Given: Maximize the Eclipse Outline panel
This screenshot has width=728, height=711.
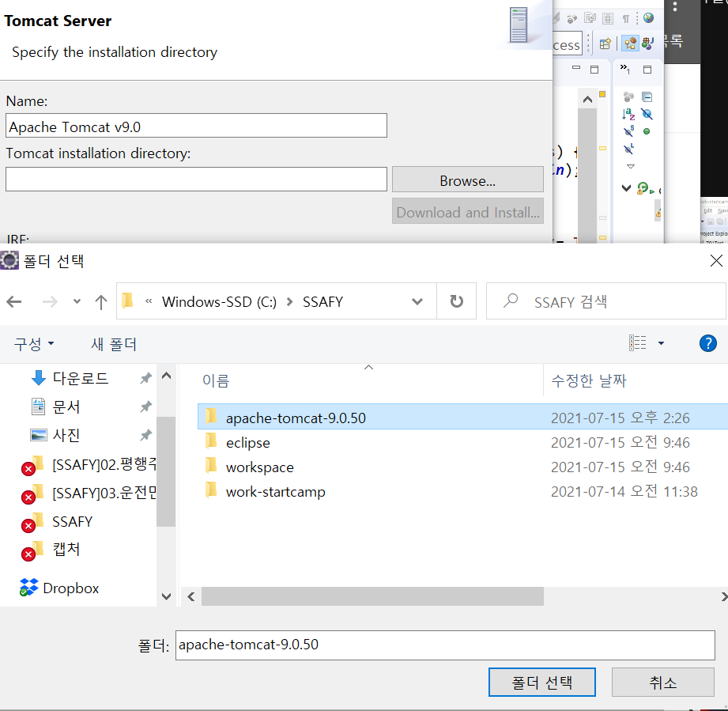Looking at the screenshot, I should point(647,70).
